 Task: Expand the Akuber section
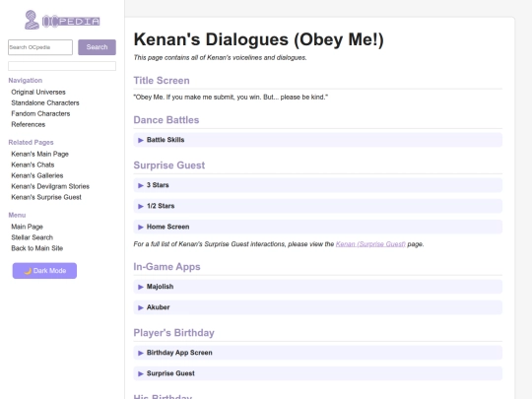[x=317, y=307]
